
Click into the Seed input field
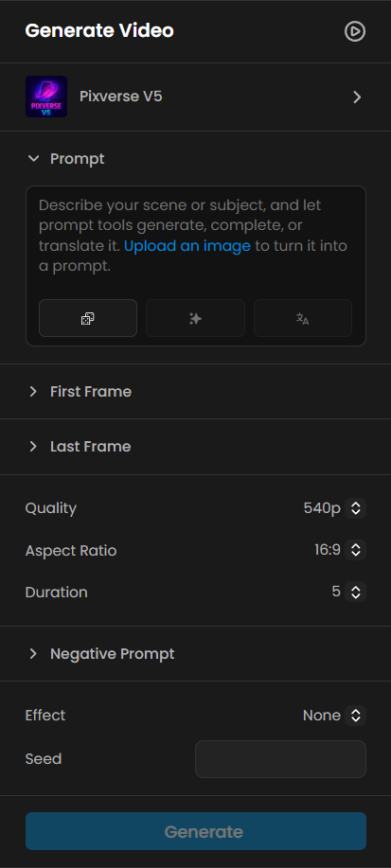pos(281,759)
